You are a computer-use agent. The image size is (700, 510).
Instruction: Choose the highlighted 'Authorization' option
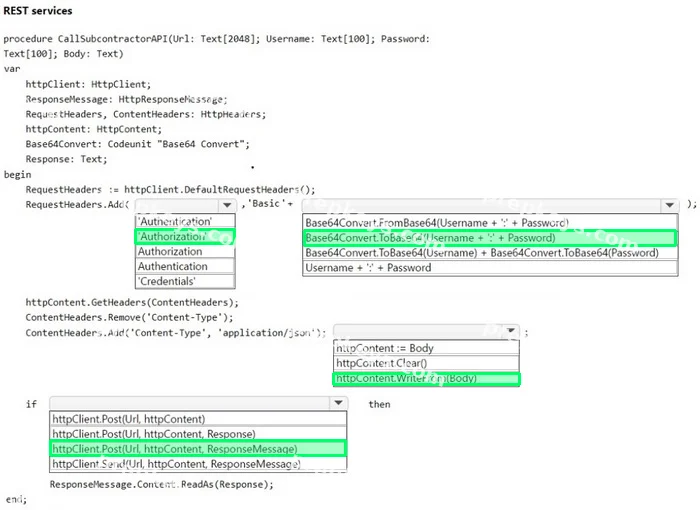[x=185, y=236]
